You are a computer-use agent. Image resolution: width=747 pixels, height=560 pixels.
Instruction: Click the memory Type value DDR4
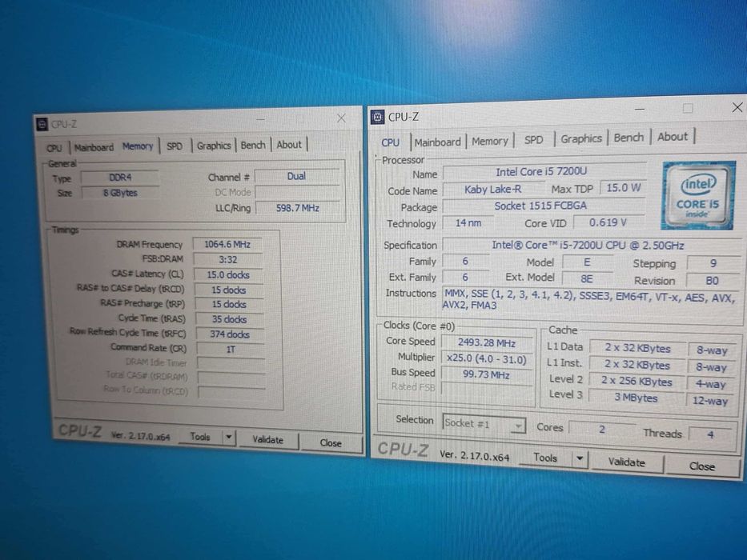[120, 178]
